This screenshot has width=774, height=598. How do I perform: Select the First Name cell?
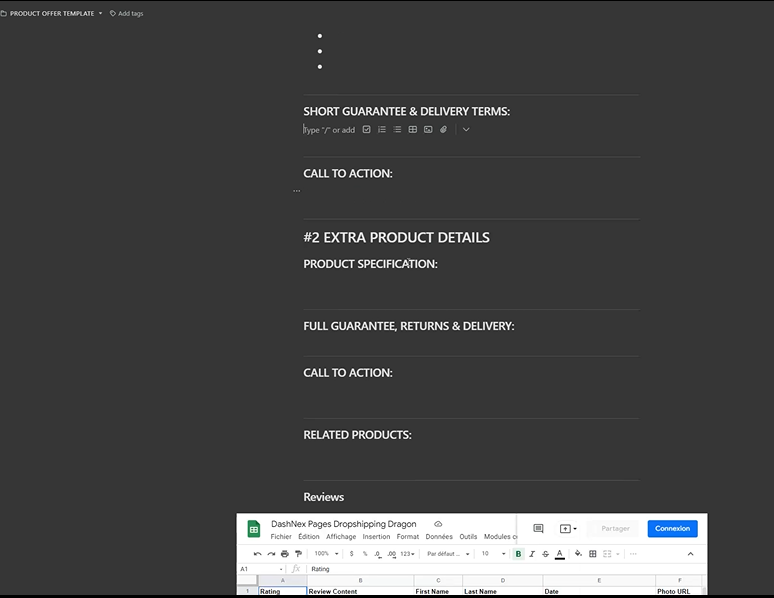click(x=438, y=591)
